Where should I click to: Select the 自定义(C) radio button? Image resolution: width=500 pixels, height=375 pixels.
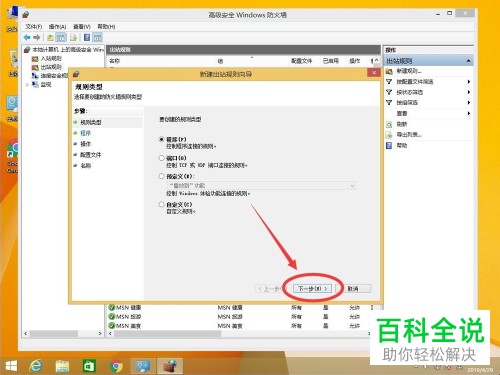(162, 204)
